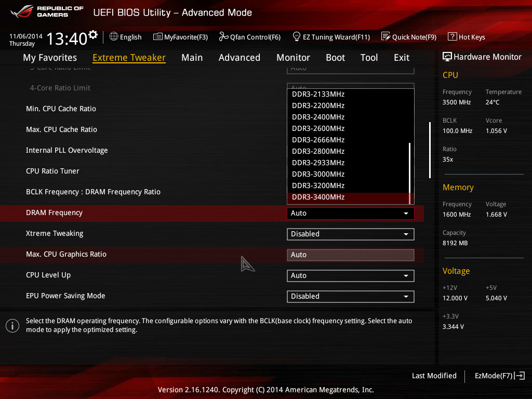The image size is (532, 399).
Task: Click the Hardware Monitor screen icon
Action: (x=447, y=57)
